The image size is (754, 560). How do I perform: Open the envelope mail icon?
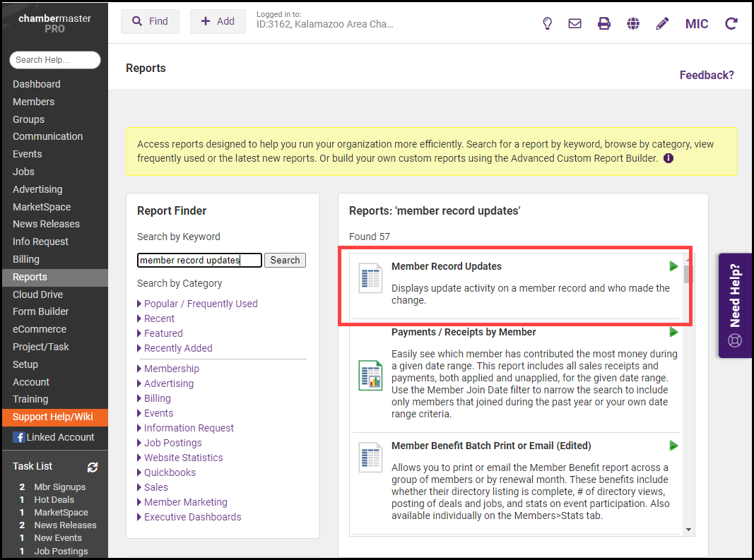(575, 23)
